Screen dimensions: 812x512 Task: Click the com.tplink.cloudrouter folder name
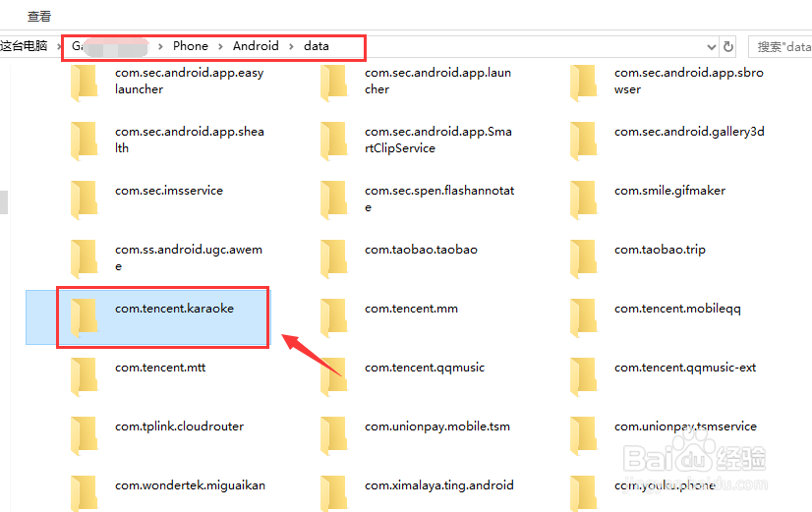point(179,427)
